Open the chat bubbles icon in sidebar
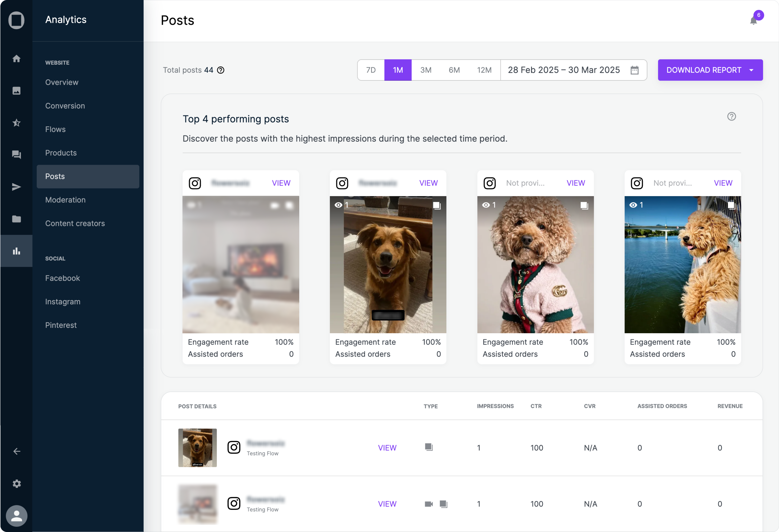The image size is (779, 532). pyautogui.click(x=16, y=154)
